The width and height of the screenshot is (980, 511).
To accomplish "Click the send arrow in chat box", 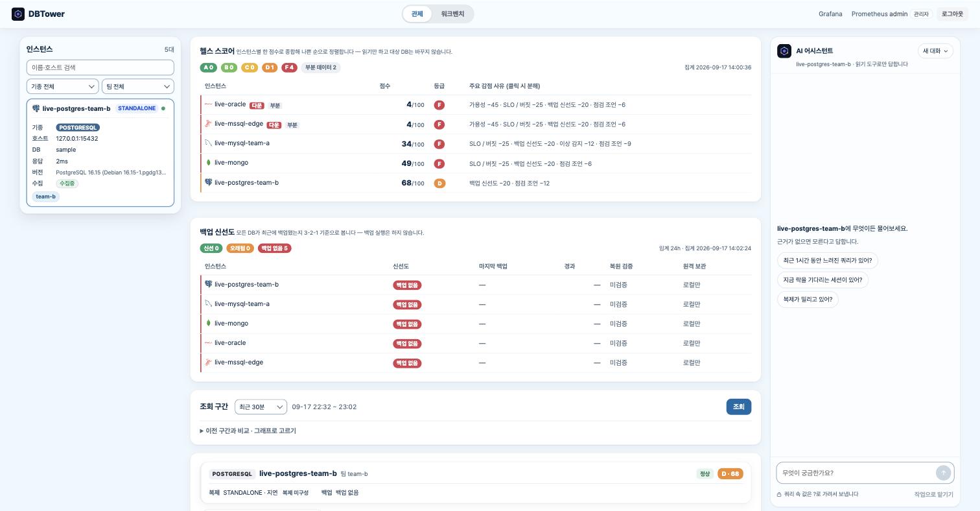I will click(943, 473).
